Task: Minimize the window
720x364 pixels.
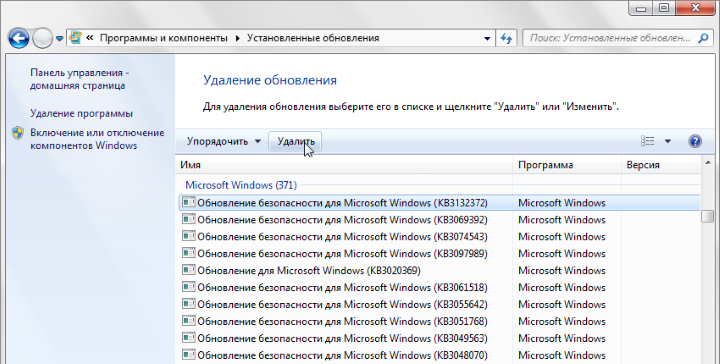Action: click(x=641, y=8)
